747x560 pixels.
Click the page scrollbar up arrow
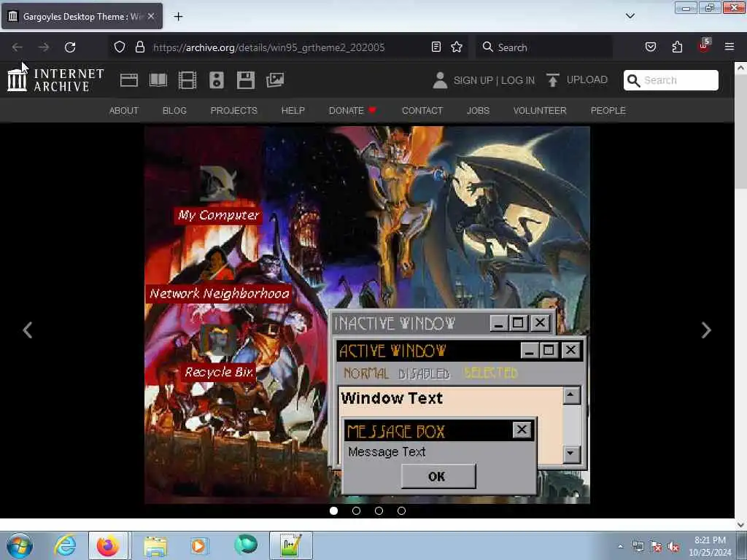point(740,68)
